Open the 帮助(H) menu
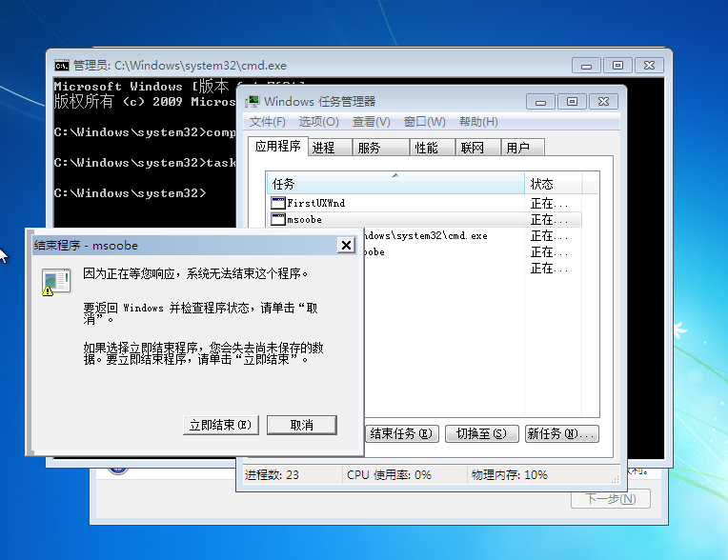This screenshot has height=560, width=728. coord(478,122)
